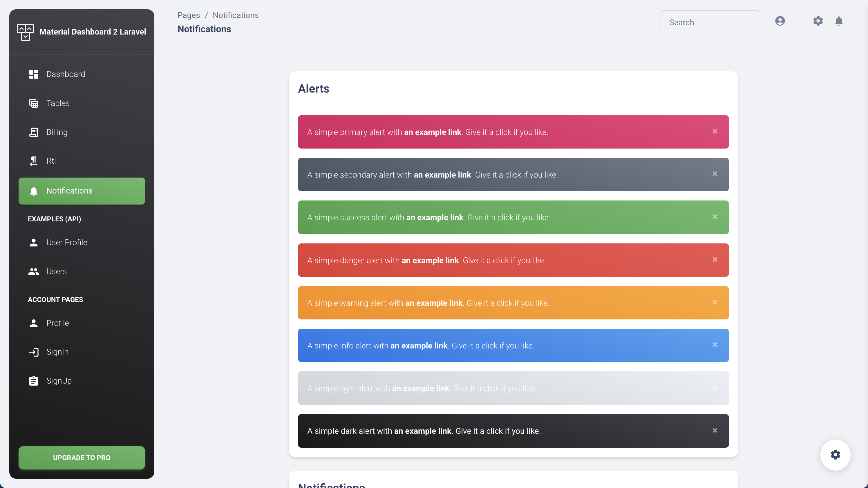Go to Tables page in sidebar
The height and width of the screenshot is (488, 868).
(x=58, y=103)
